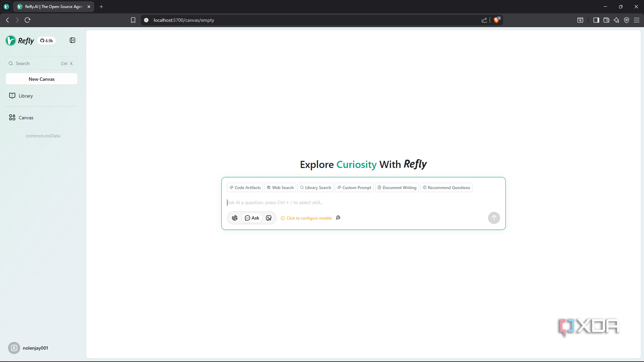Focus the sidebar Search field
Viewport: 644px width, 362px height.
click(41, 63)
